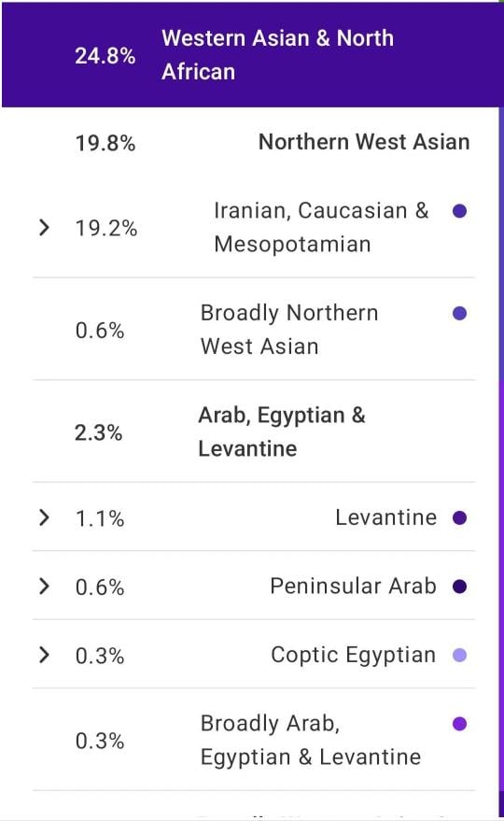Click the Peninsular Arab dark dot
Screen dimensions: 504x821
[459, 587]
